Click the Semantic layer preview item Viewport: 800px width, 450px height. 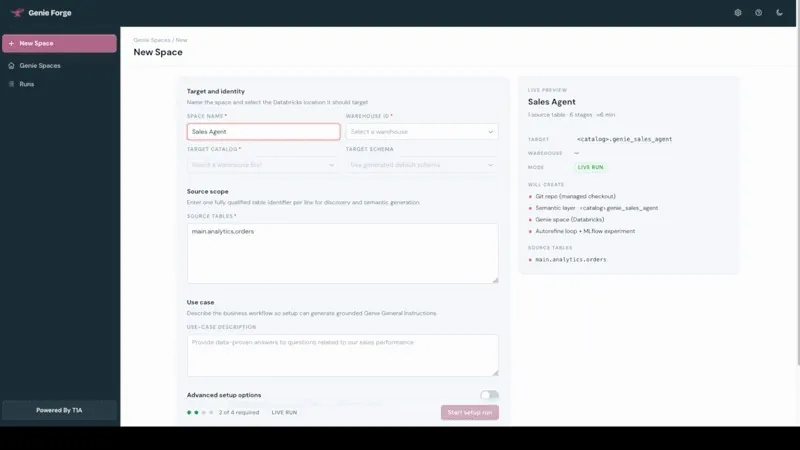(596, 208)
